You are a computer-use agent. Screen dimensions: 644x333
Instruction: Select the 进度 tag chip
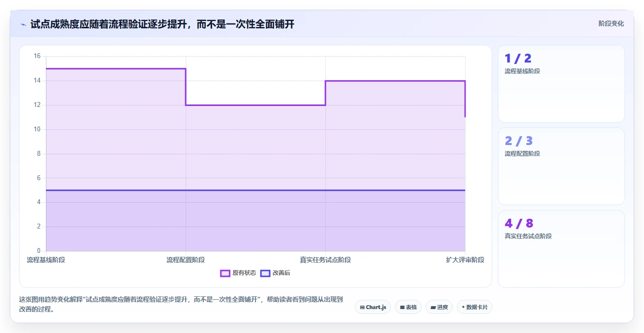click(439, 307)
